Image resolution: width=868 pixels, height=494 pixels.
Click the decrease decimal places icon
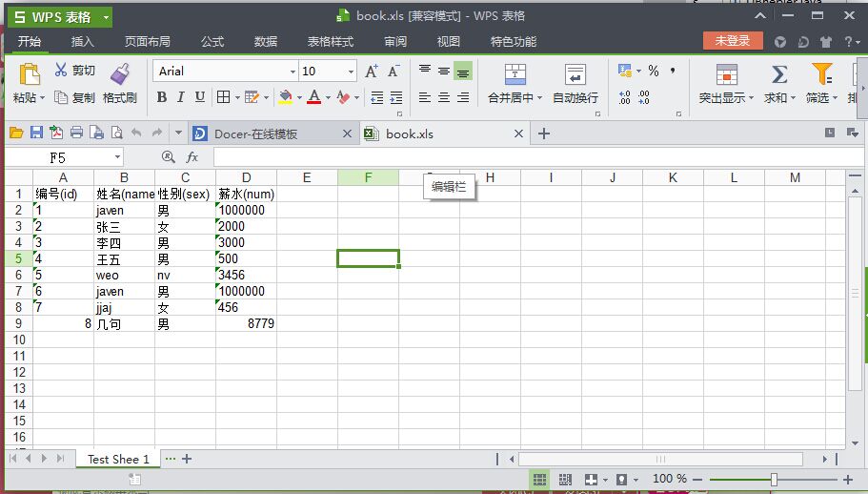tap(644, 98)
